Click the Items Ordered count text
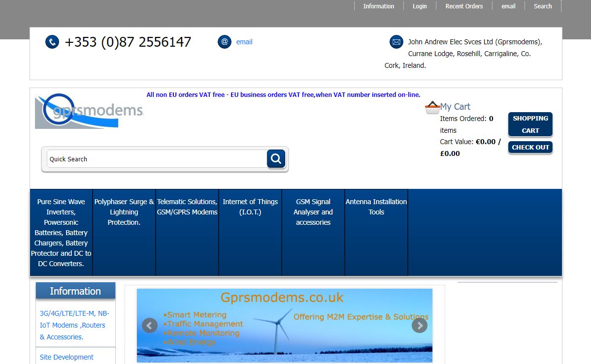591x364 pixels. 466,124
